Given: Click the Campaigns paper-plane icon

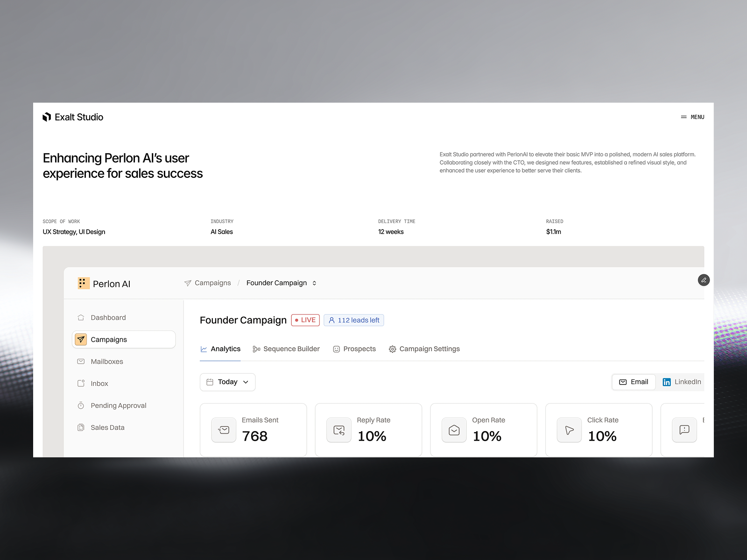Looking at the screenshot, I should pos(81,339).
